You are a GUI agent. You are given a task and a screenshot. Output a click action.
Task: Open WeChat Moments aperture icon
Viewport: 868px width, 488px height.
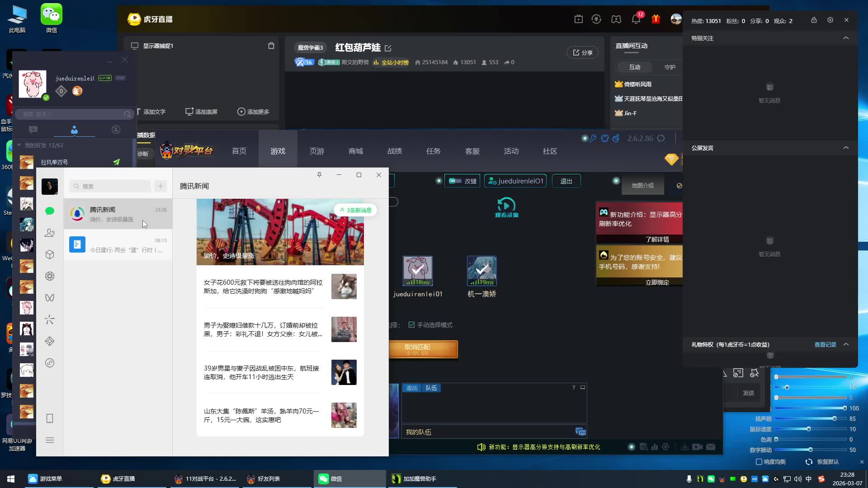tap(50, 276)
